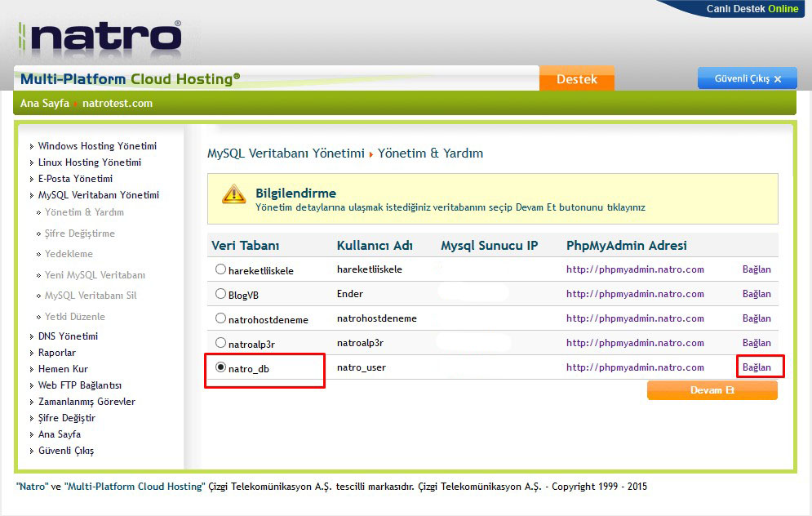Image resolution: width=812 pixels, height=516 pixels.
Task: Expand DNS Yönetimi arrow
Action: point(32,336)
